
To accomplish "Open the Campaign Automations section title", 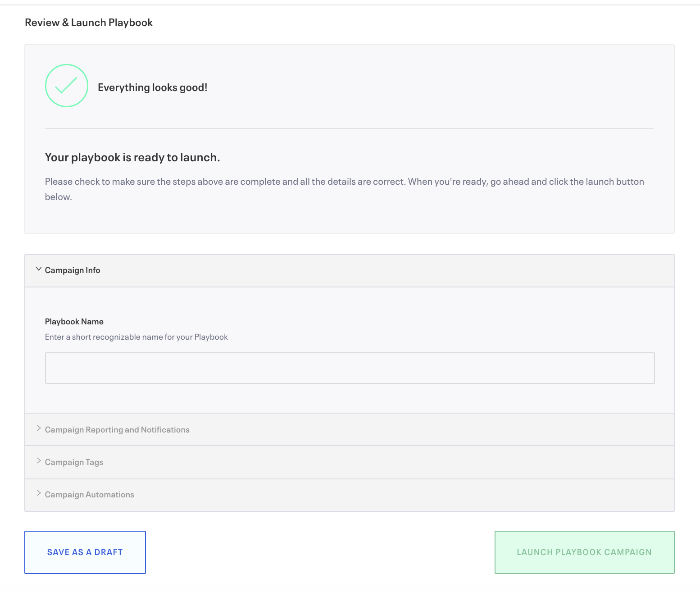I will coord(90,495).
